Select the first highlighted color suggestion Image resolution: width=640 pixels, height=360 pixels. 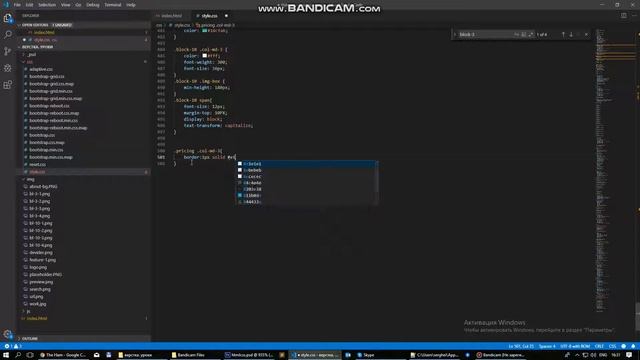(x=307, y=164)
